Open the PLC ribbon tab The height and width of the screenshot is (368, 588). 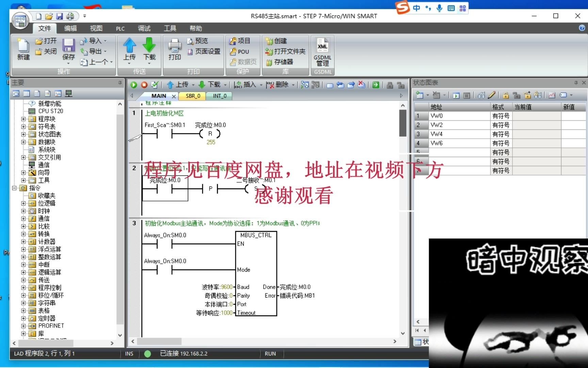120,29
